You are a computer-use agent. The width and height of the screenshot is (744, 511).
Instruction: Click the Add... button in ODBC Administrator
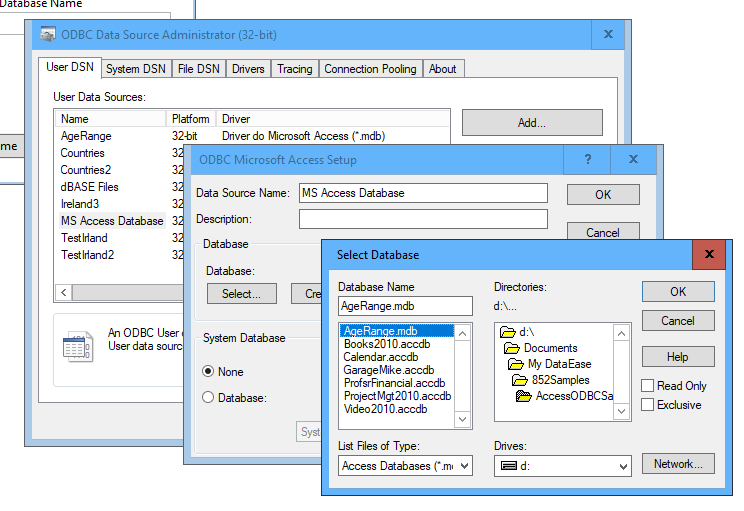[532, 123]
